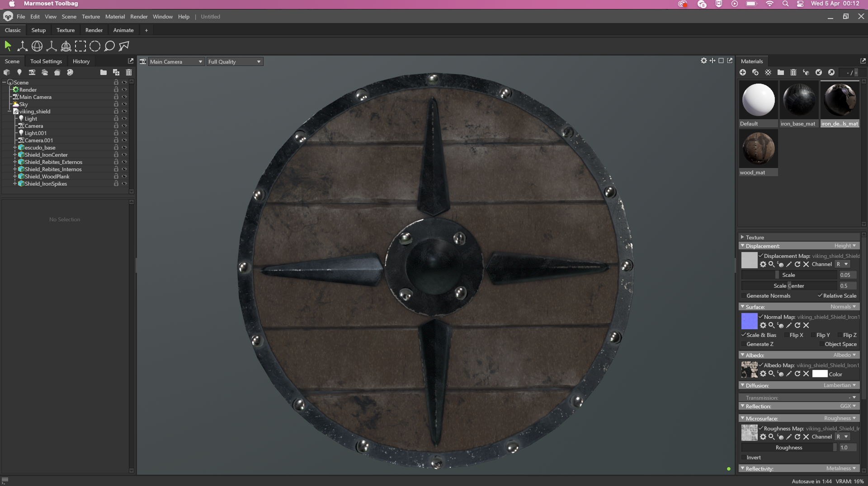Hide Shield_WoodPlank via its eye icon
Image resolution: width=868 pixels, height=486 pixels.
(x=124, y=177)
